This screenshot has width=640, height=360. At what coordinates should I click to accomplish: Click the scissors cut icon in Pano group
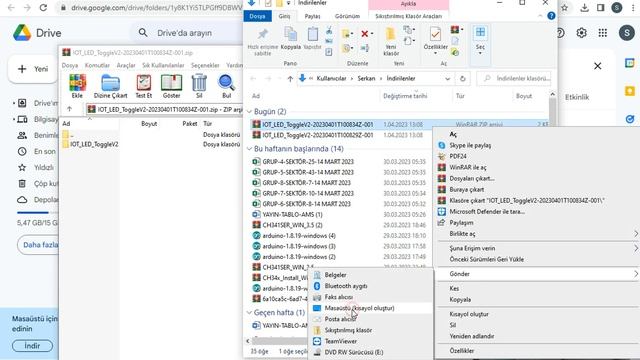point(329,31)
